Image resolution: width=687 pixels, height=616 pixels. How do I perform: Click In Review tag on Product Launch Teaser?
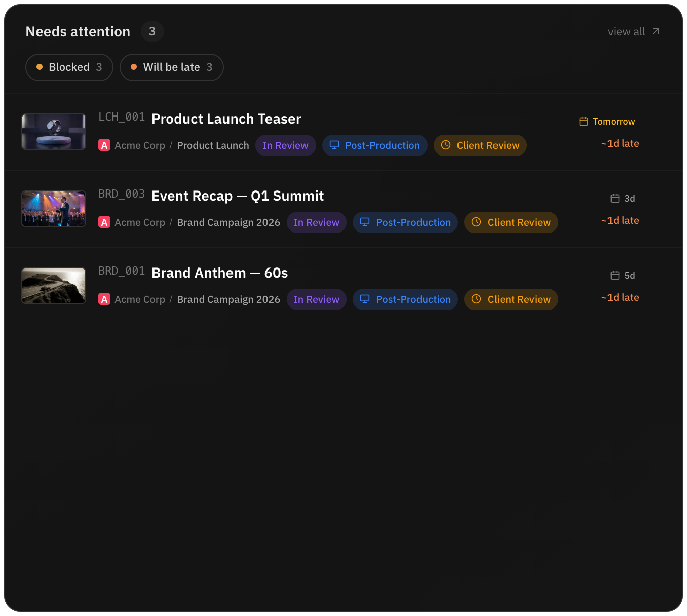tap(286, 145)
